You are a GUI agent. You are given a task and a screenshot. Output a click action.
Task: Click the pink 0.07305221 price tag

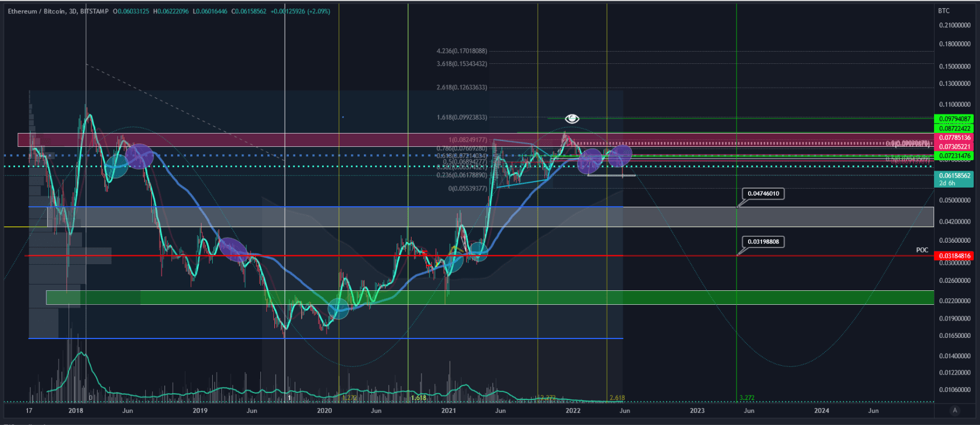[954, 147]
